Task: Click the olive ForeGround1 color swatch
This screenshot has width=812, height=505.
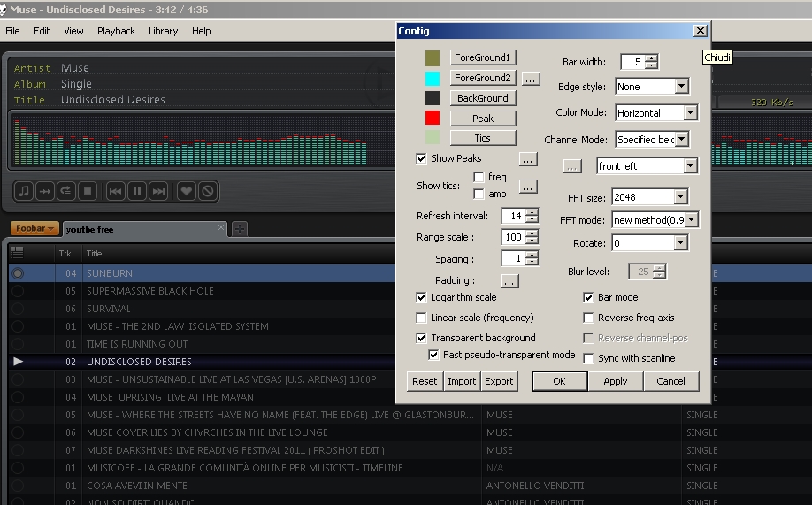Action: click(x=433, y=58)
